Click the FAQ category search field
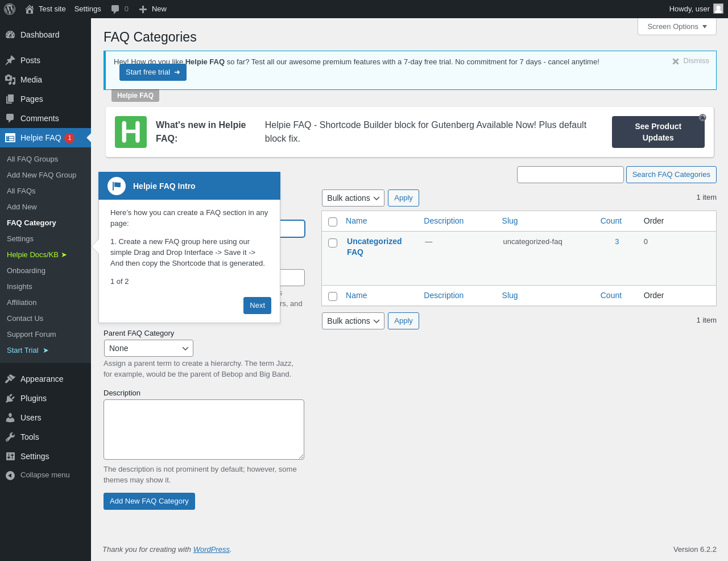Image resolution: width=728 pixels, height=561 pixels. tap(570, 175)
